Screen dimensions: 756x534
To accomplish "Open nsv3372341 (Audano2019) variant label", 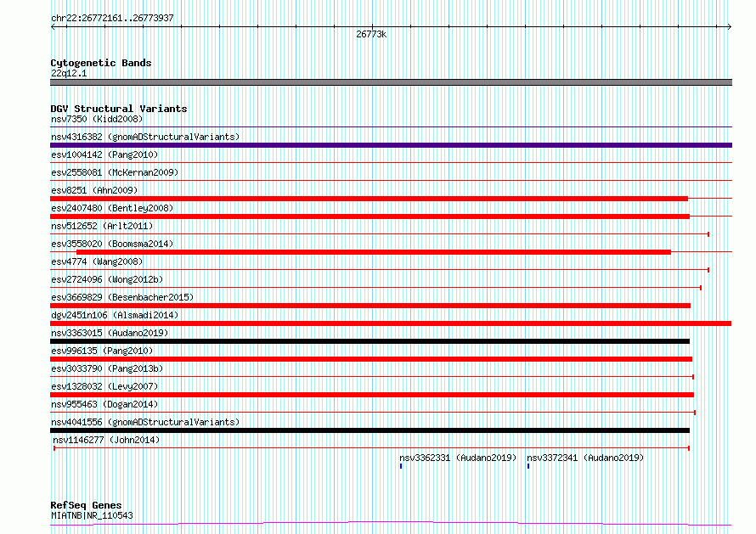I will click(585, 458).
